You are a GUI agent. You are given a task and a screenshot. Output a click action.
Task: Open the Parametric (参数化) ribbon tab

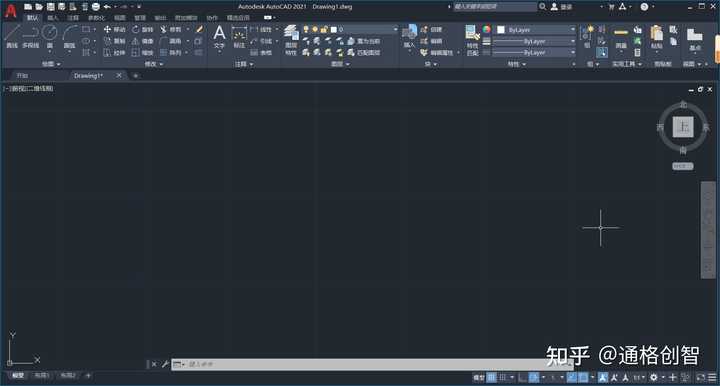click(96, 18)
